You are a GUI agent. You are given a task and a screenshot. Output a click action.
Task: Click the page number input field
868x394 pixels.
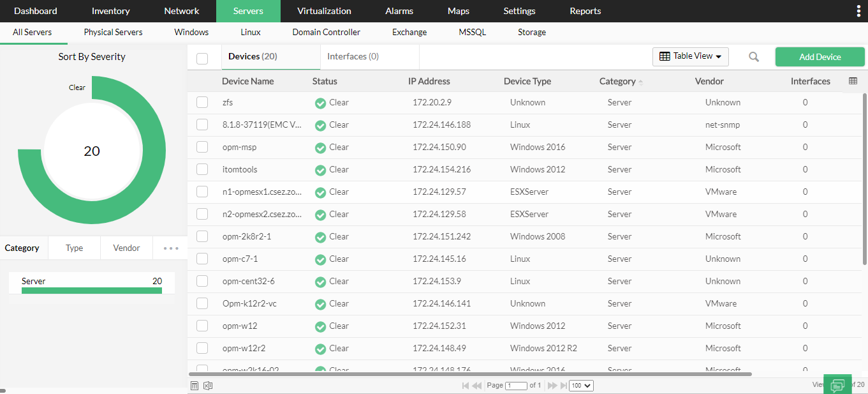[516, 386]
